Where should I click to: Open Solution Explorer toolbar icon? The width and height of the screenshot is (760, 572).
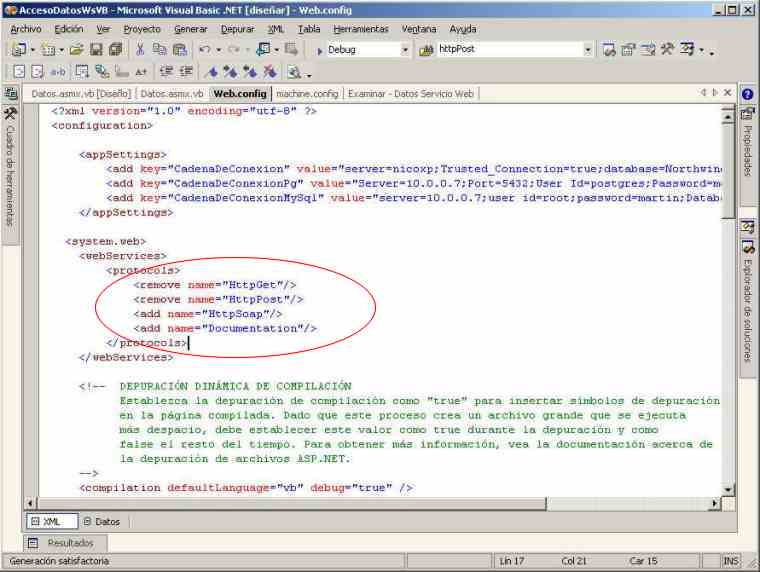[609, 49]
